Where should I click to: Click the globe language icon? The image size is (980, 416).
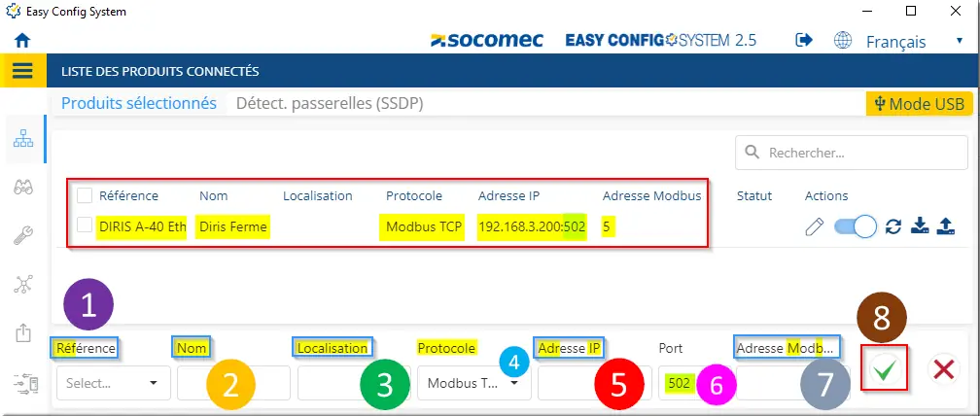point(843,41)
